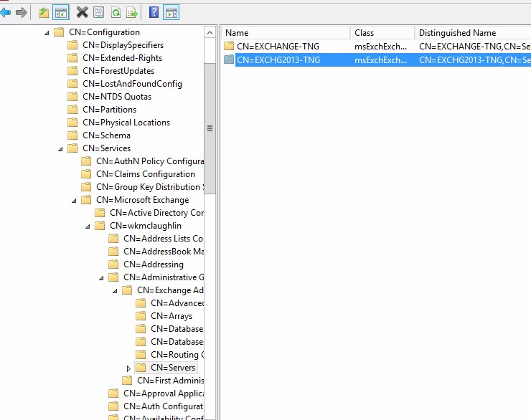Click the Back arrow toolbar icon
Screen dimensions: 531x420
point(6,13)
